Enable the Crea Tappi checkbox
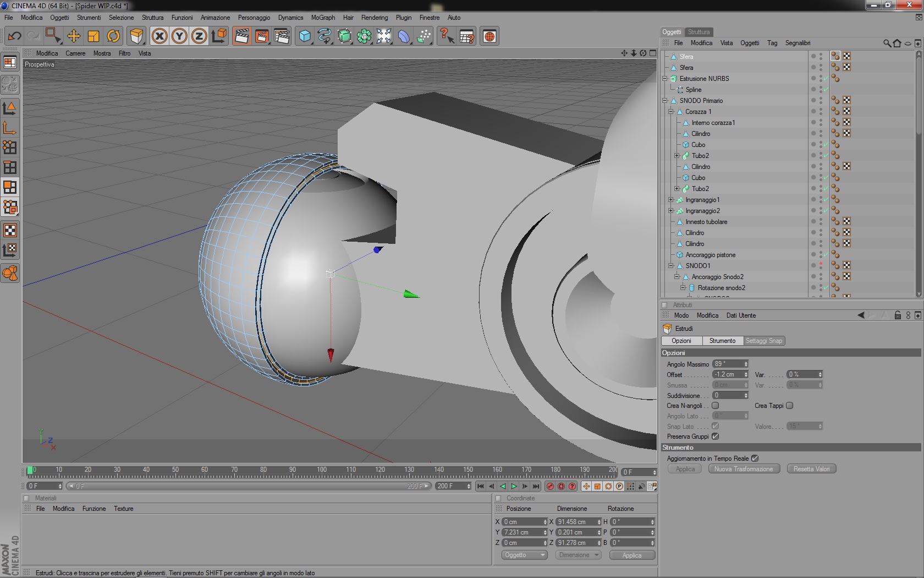 [x=789, y=406]
